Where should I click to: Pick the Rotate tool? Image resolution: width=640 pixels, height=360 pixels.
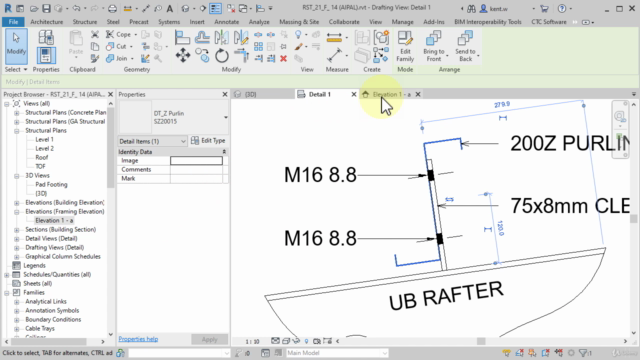(x=222, y=55)
